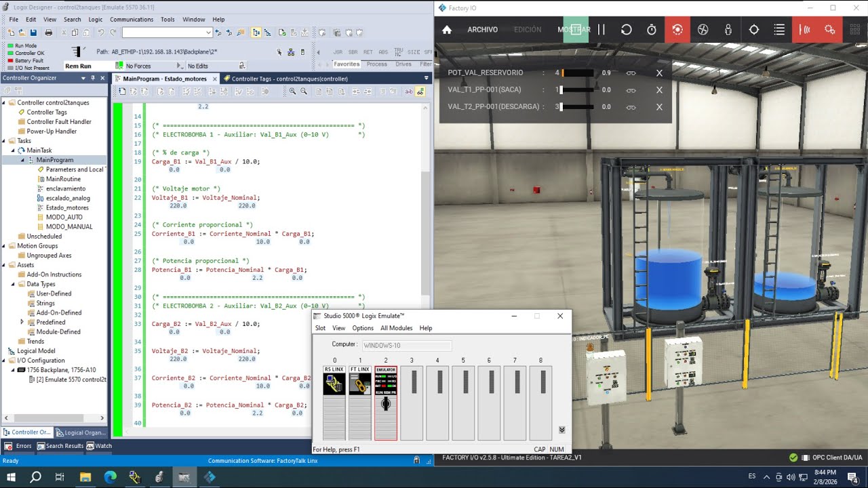Toggle the Factory IO actuators gears icon
Image resolution: width=868 pixels, height=488 pixels.
coord(830,30)
